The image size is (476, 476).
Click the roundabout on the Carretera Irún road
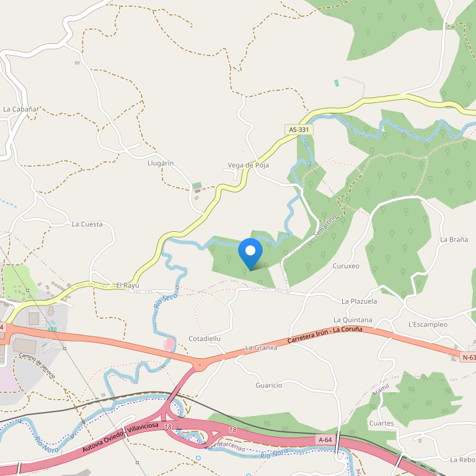[x=200, y=365]
